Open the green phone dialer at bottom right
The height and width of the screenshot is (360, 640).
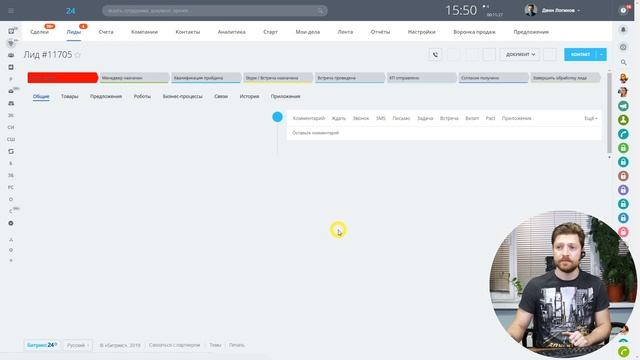pyautogui.click(x=623, y=351)
